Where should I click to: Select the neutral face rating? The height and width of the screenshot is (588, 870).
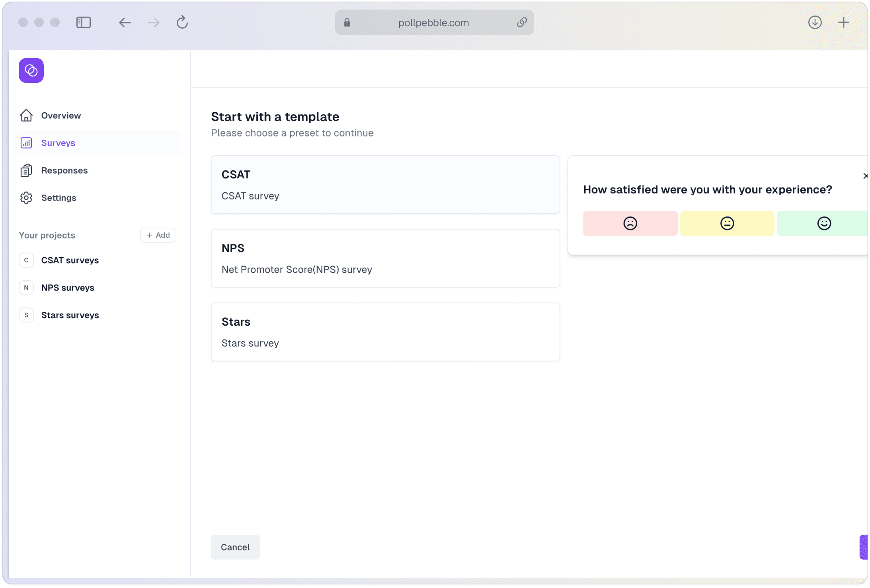click(x=727, y=223)
